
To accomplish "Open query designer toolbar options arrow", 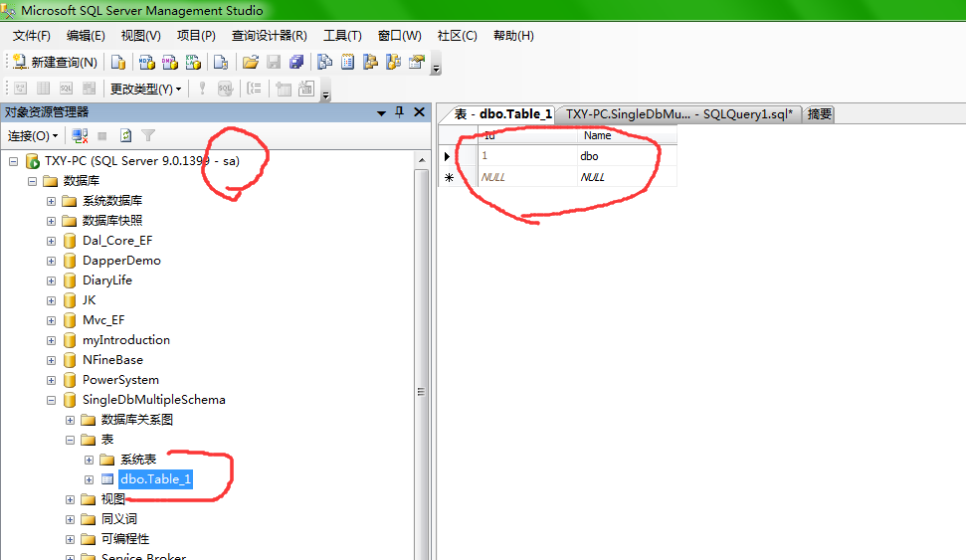I will click(x=326, y=90).
